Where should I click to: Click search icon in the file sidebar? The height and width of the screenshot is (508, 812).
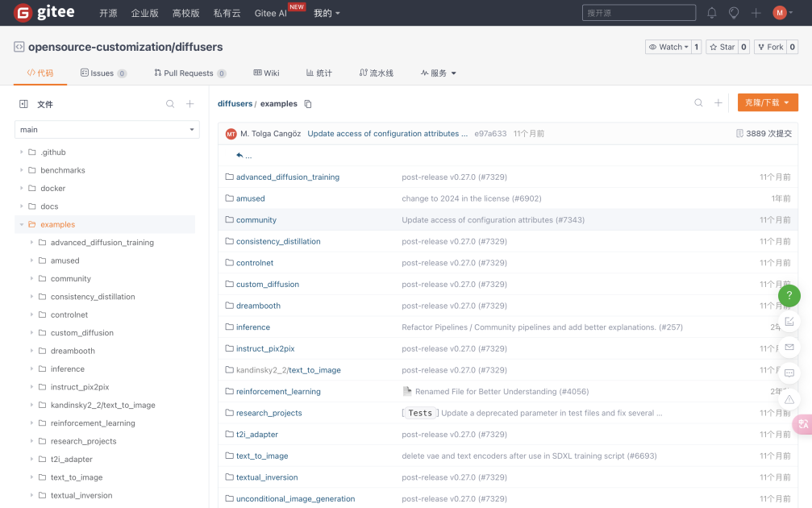(170, 104)
